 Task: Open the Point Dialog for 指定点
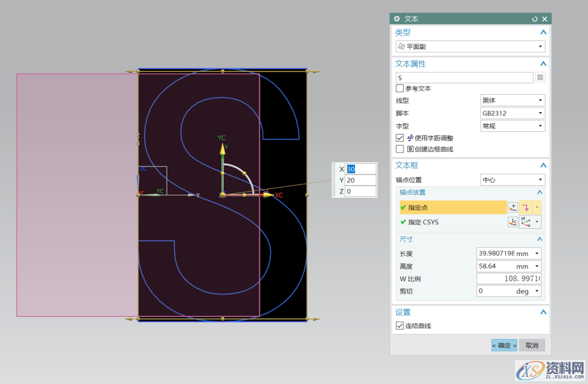click(512, 208)
